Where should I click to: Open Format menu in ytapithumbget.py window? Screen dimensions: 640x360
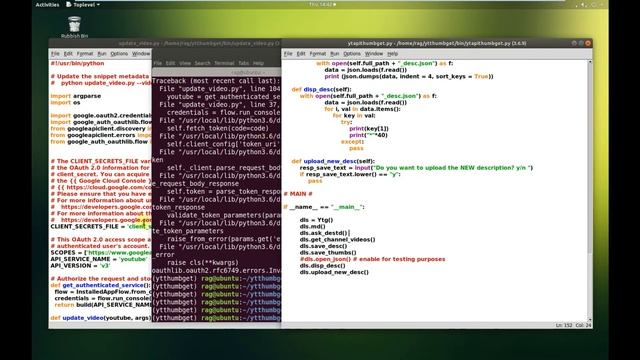point(318,54)
